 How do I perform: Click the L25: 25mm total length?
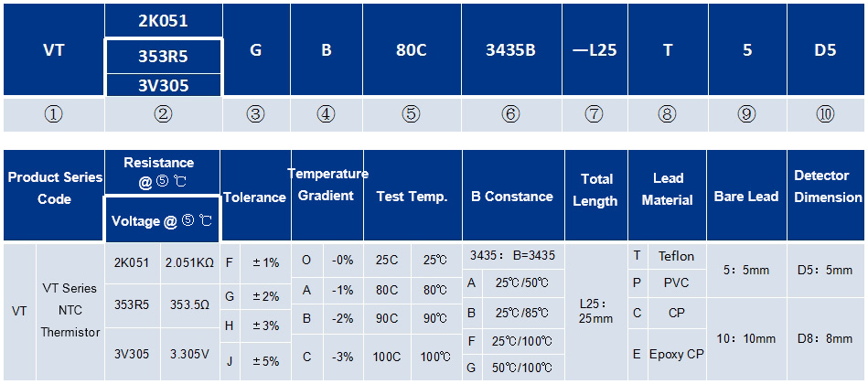596,312
